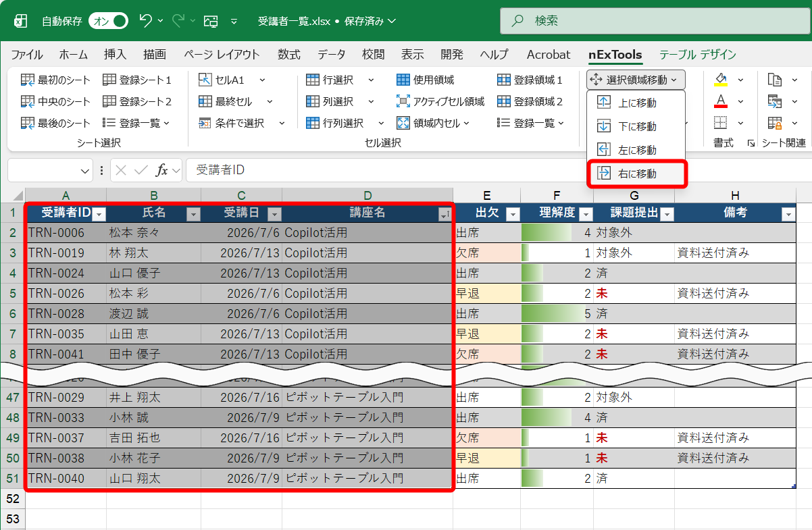The height and width of the screenshot is (530, 812).
Task: Select the column E header
Action: pyautogui.click(x=487, y=195)
